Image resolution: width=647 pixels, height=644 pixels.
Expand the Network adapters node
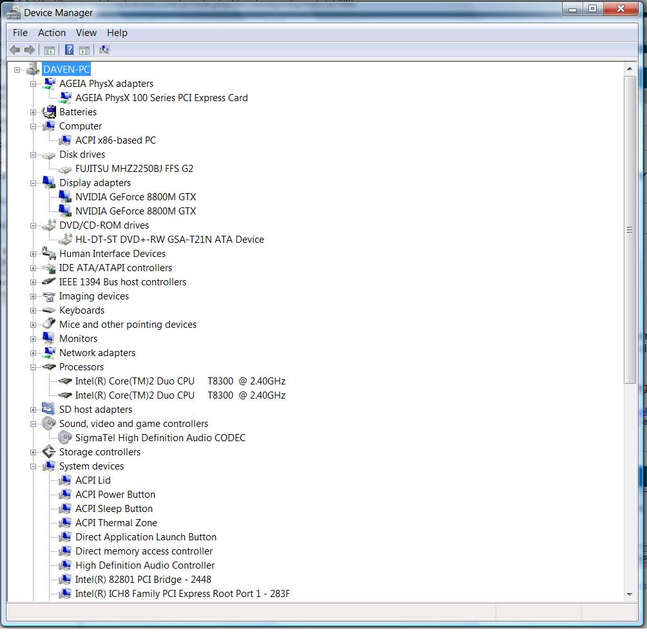click(x=33, y=353)
